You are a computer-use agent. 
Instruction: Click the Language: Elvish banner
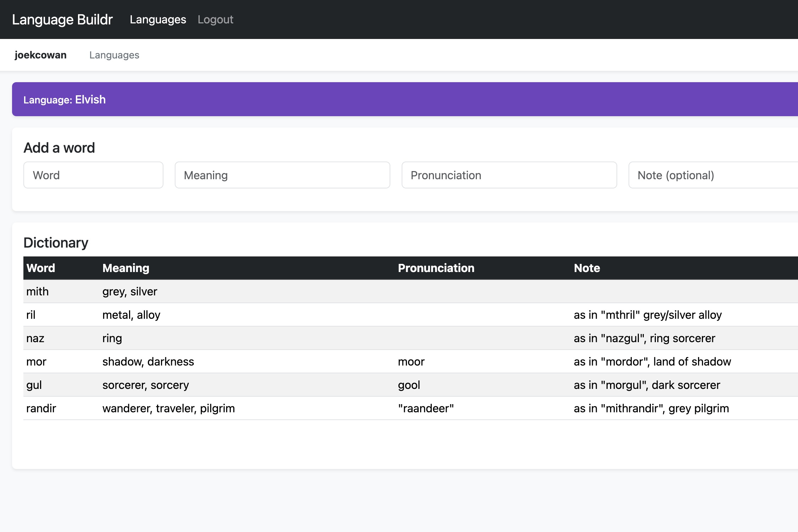click(x=65, y=100)
